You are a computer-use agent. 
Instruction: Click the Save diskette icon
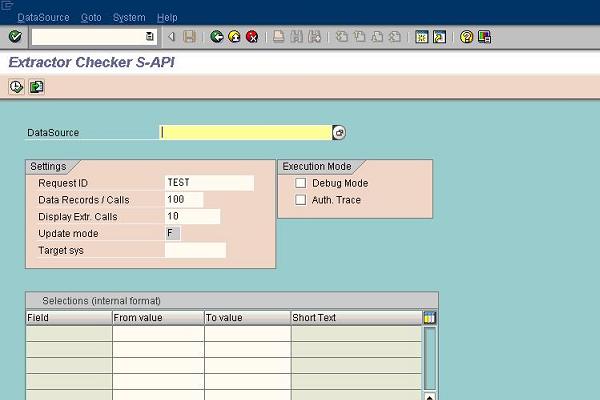coord(189,37)
